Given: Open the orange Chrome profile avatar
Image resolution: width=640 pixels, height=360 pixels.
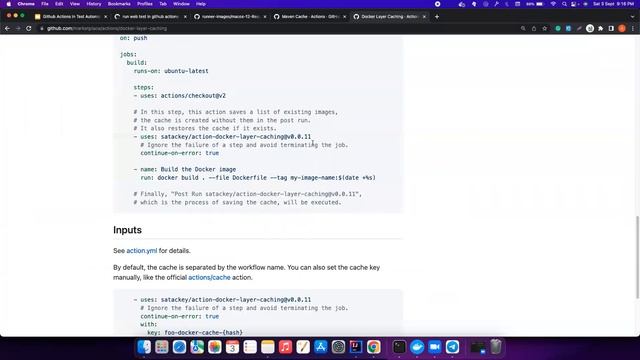Looking at the screenshot, I should pyautogui.click(x=622, y=29).
